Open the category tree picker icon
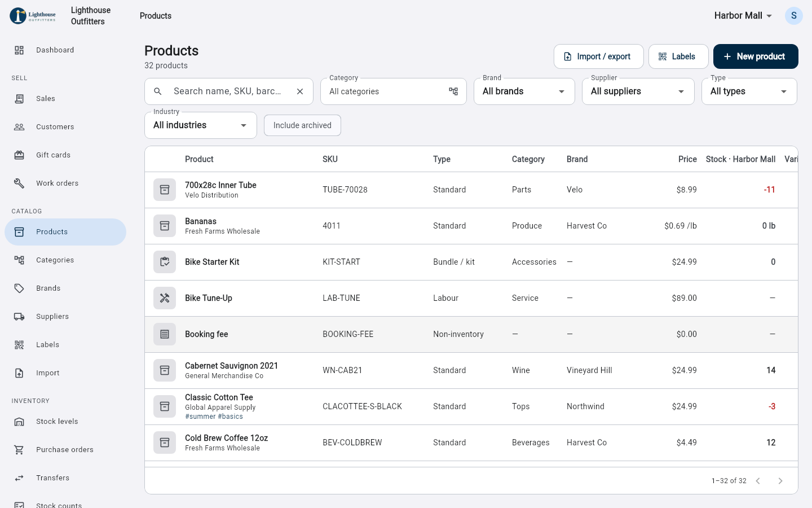 coord(453,91)
